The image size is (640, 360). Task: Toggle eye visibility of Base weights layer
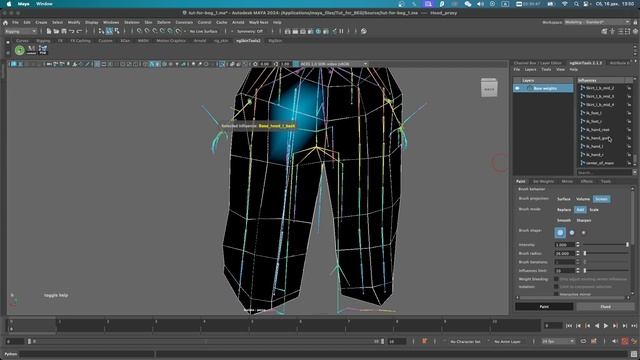coord(518,88)
